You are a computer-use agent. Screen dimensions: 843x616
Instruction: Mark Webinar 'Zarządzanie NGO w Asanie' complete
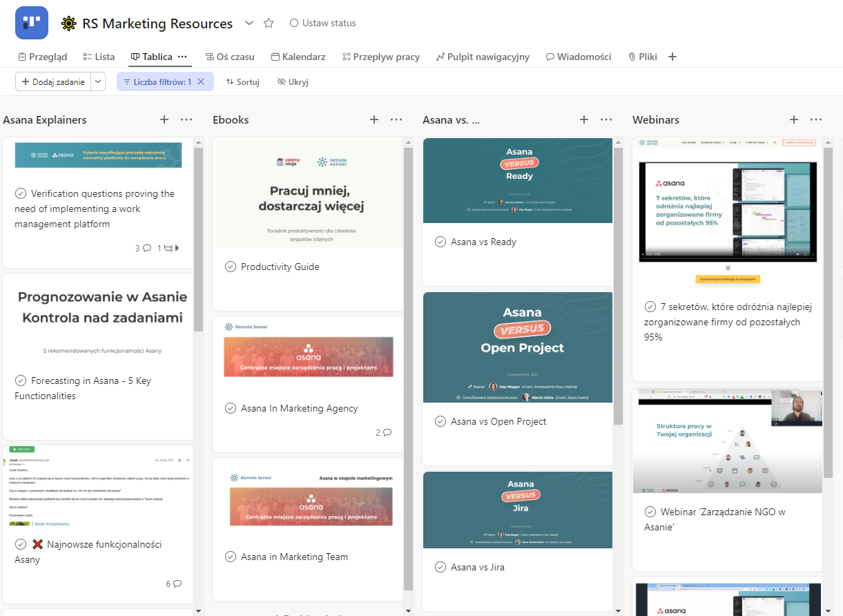coord(650,512)
